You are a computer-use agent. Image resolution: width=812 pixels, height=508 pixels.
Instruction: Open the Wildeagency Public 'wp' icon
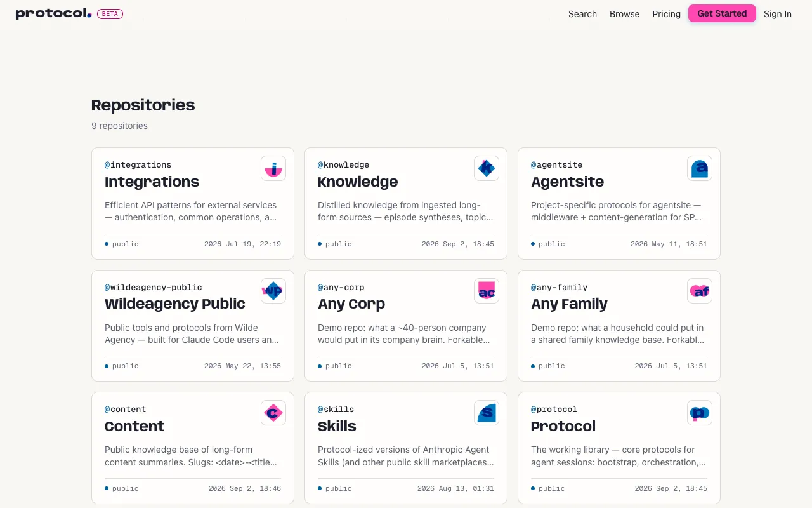point(273,291)
